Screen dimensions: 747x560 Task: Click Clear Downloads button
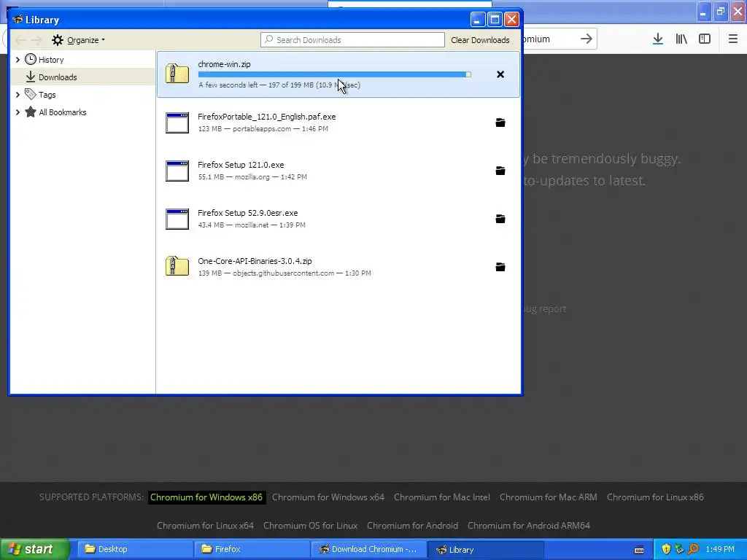tap(480, 40)
